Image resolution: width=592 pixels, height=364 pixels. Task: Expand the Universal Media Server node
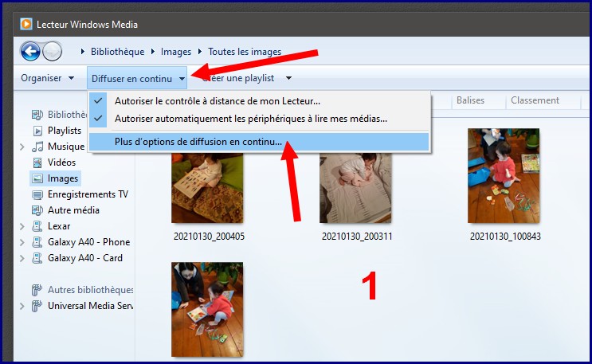coord(22,306)
